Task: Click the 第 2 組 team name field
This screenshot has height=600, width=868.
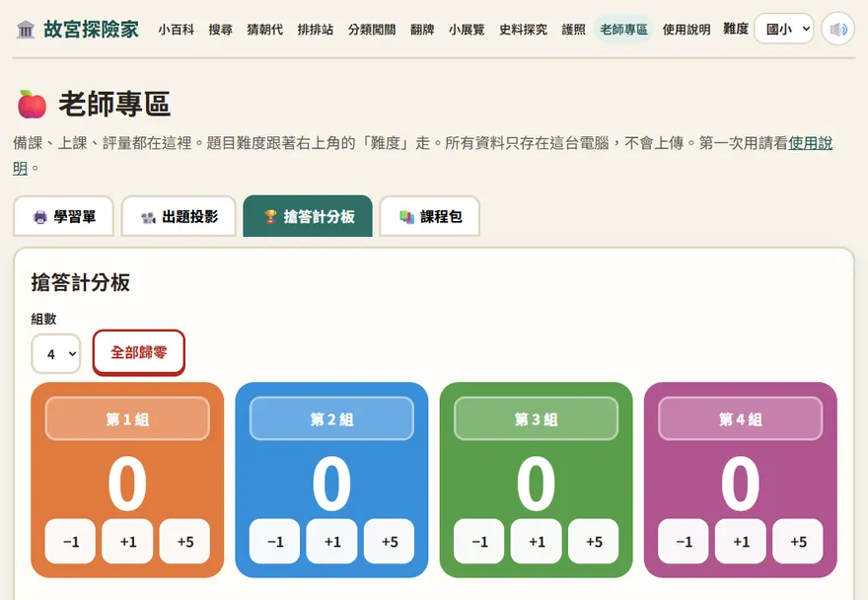Action: coord(331,418)
